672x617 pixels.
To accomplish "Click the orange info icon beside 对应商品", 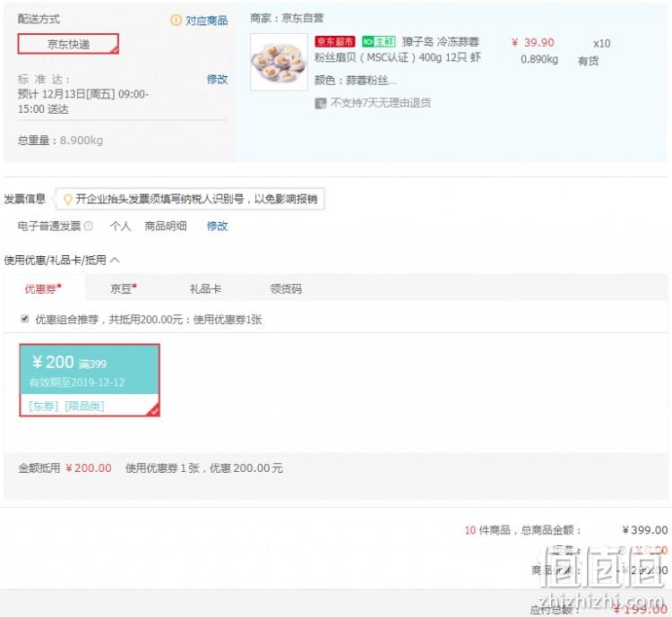I will [176, 20].
